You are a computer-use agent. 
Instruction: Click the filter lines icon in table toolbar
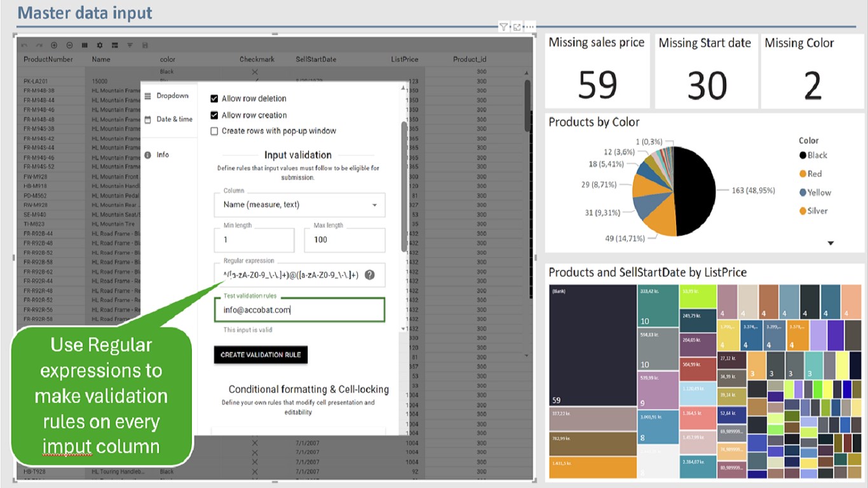coord(130,46)
